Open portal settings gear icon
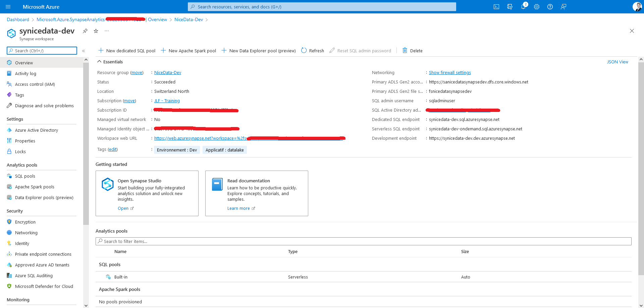 click(x=537, y=7)
